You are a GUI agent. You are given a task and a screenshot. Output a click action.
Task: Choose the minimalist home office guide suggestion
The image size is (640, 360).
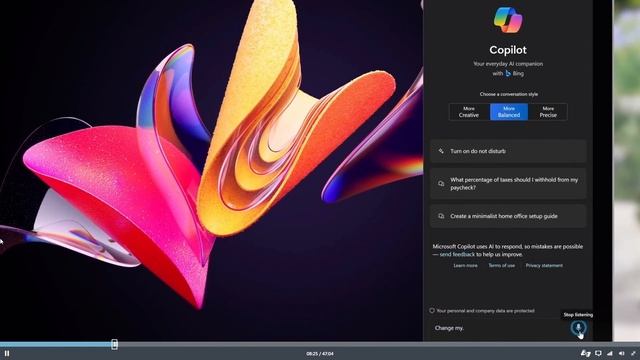508,216
